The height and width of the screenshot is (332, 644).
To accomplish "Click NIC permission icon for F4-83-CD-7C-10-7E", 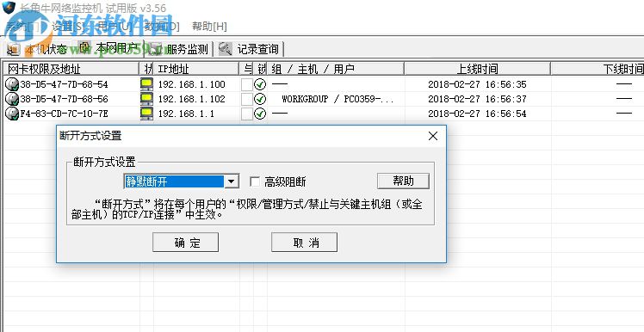I will (x=12, y=114).
